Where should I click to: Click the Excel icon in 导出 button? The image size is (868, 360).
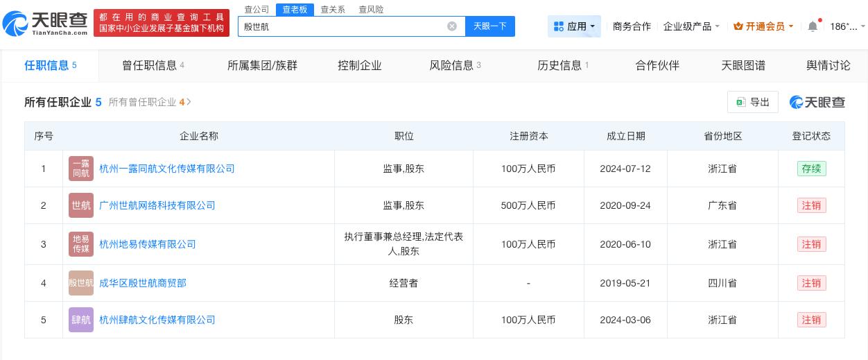(740, 102)
